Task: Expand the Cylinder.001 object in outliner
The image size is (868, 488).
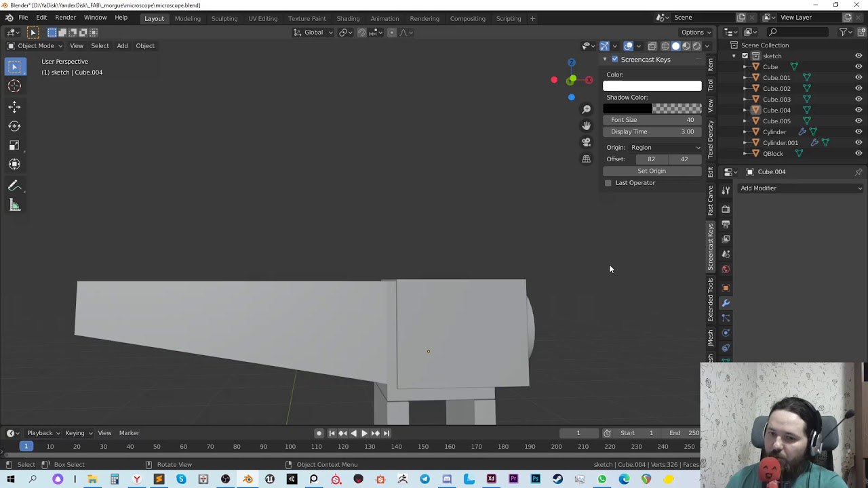Action: (x=745, y=143)
